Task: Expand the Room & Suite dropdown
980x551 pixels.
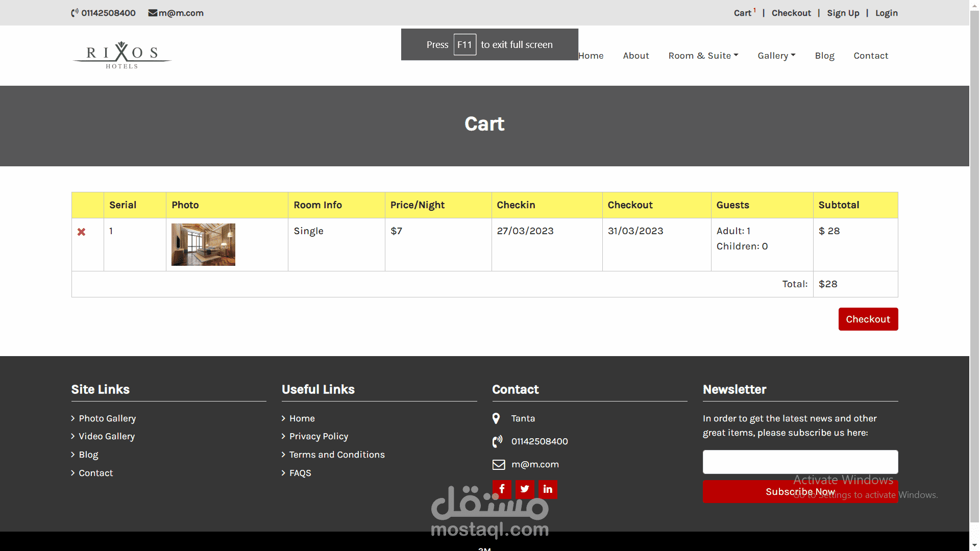Action: (703, 56)
